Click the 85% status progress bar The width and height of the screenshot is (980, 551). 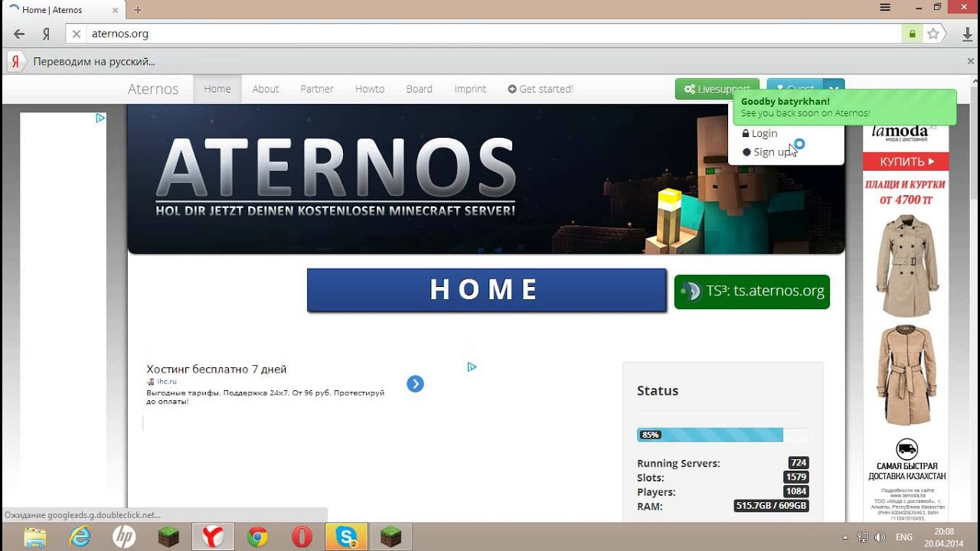722,435
